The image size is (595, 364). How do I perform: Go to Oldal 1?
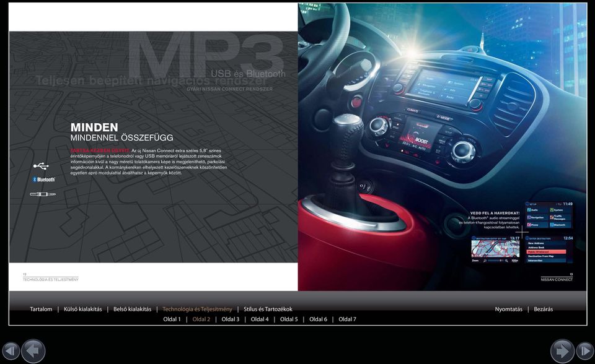pyautogui.click(x=172, y=319)
